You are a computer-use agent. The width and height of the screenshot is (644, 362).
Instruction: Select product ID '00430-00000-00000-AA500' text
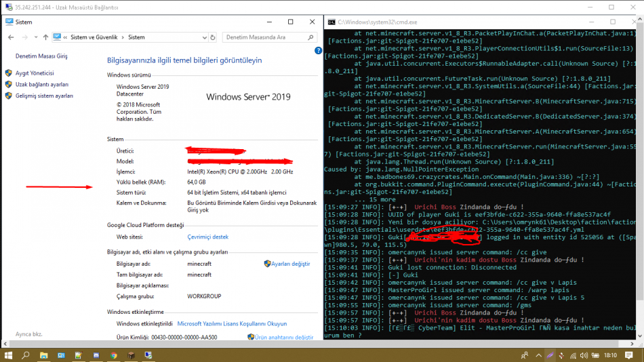pos(184,338)
